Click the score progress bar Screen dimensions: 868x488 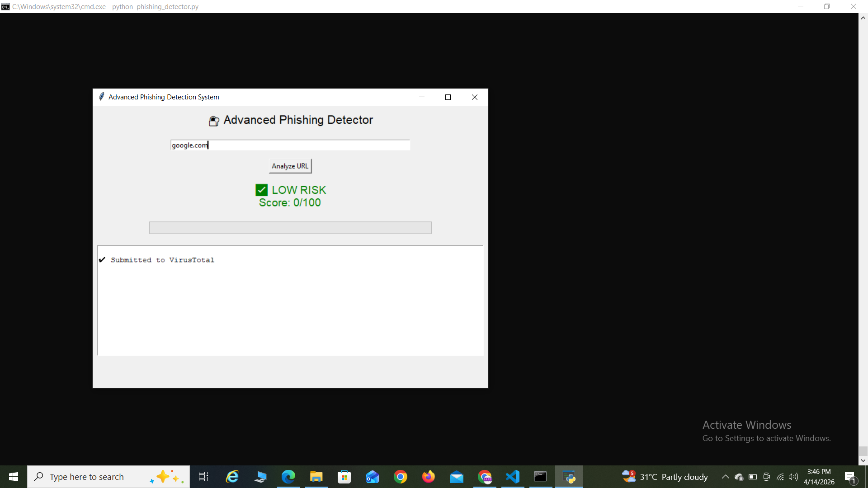(290, 228)
